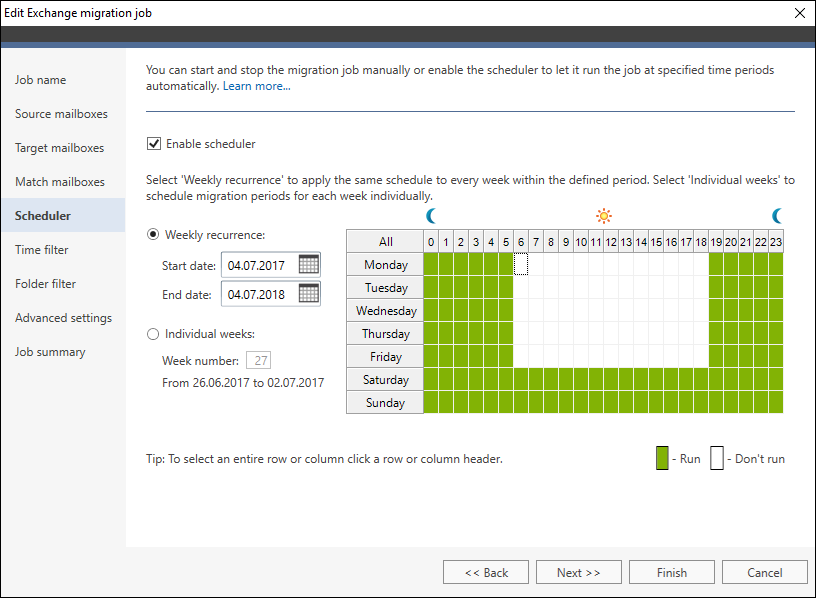
Task: Uncheck Enable scheduler
Action: [154, 143]
